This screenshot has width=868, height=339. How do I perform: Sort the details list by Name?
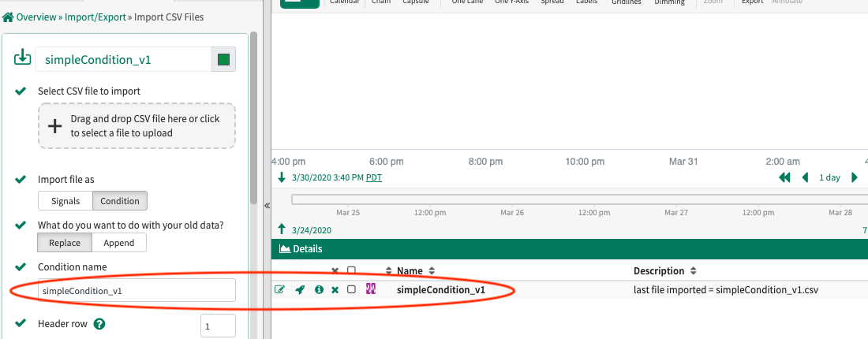[410, 271]
